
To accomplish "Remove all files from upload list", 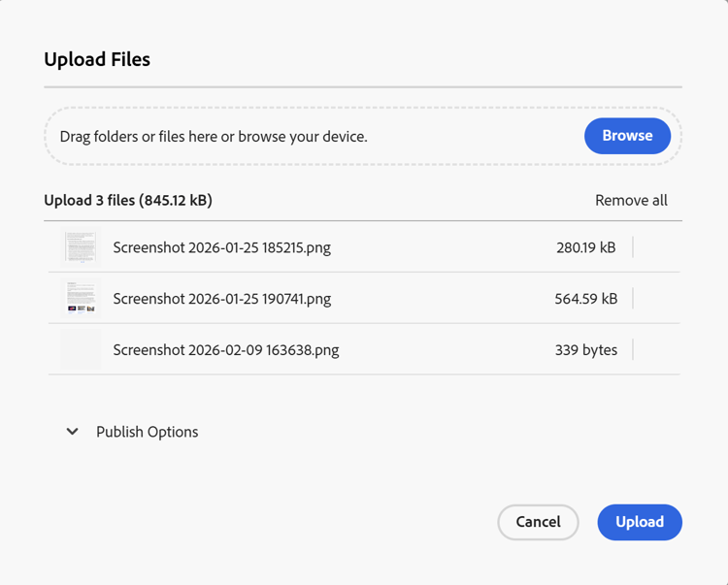I will [x=631, y=201].
